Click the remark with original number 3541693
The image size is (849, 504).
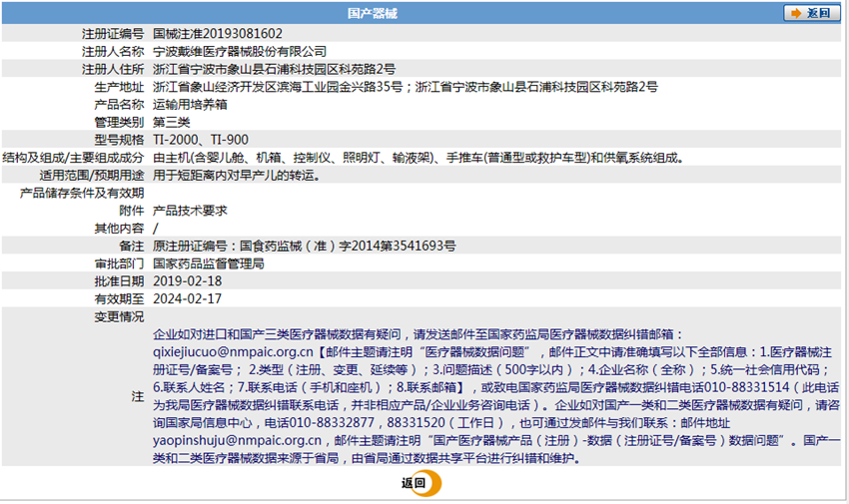pyautogui.click(x=305, y=247)
